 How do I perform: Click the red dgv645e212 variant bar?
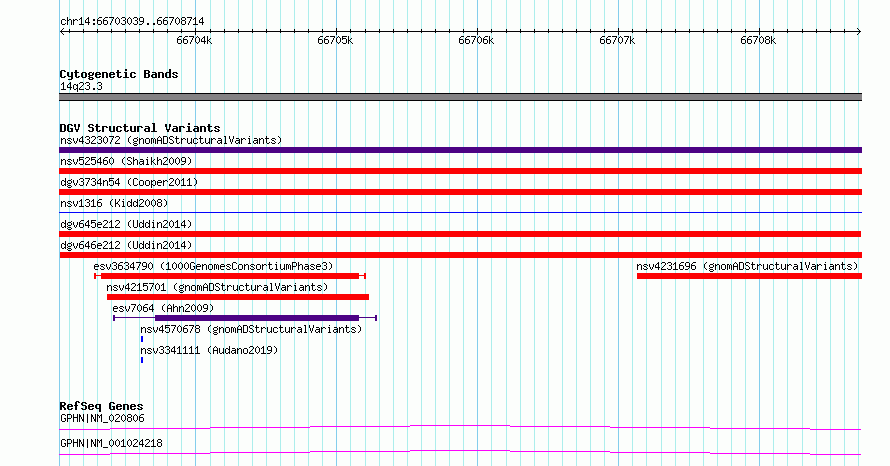click(460, 234)
